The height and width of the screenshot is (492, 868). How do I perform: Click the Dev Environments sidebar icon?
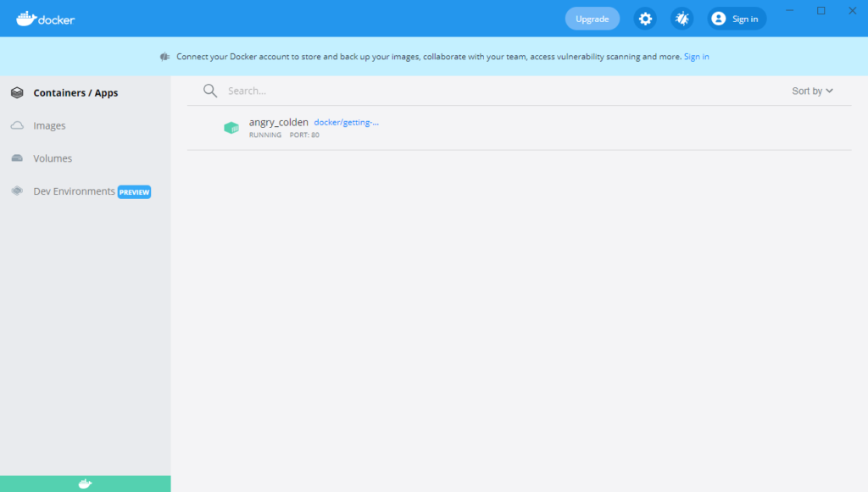pyautogui.click(x=17, y=191)
